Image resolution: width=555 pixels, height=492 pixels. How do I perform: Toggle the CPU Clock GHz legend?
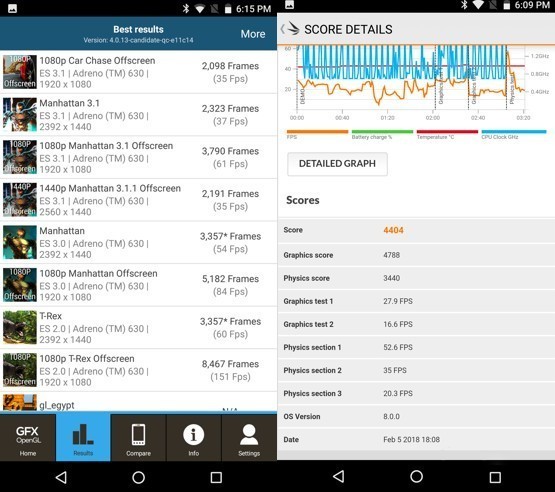pyautogui.click(x=514, y=135)
